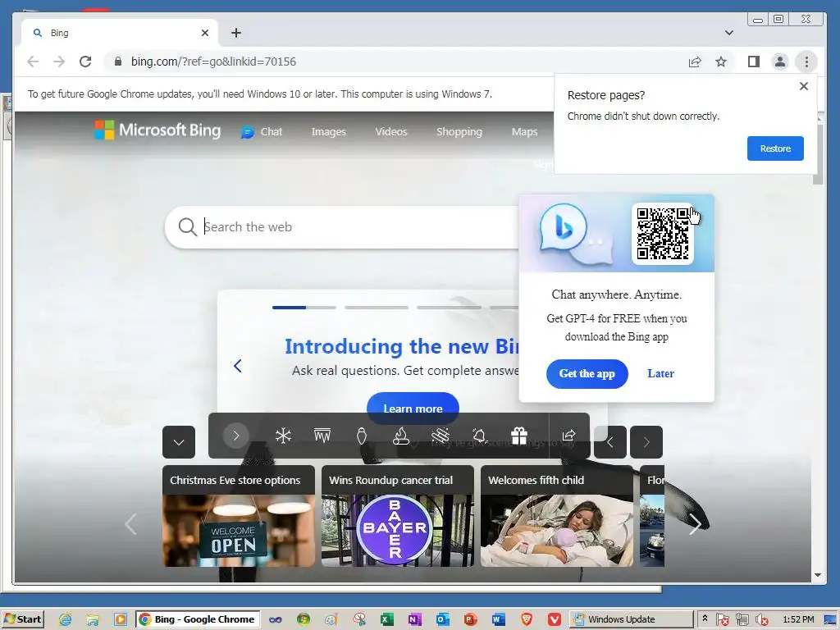The image size is (840, 630).
Task: Open new tab with plus button
Action: tap(236, 33)
